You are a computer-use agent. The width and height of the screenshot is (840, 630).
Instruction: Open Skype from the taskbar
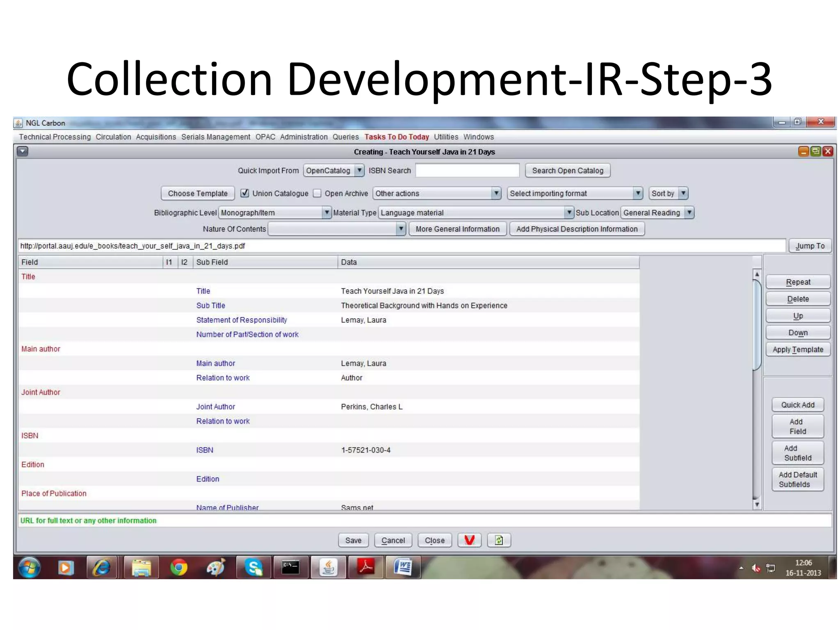click(x=253, y=568)
